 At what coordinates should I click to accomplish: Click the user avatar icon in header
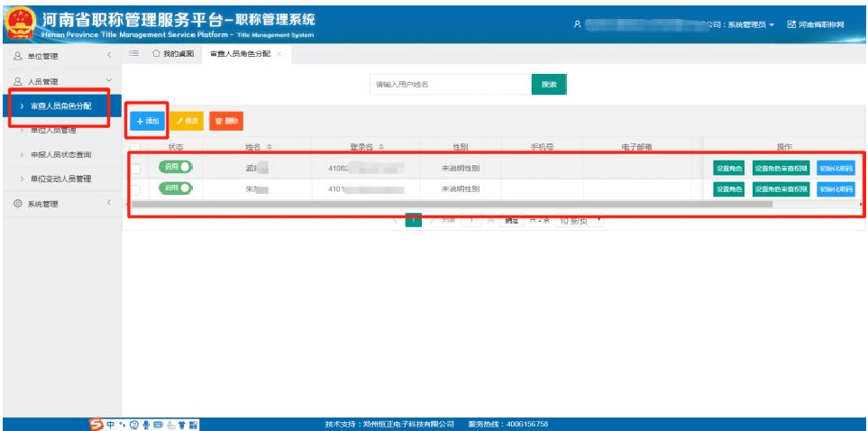click(x=577, y=24)
